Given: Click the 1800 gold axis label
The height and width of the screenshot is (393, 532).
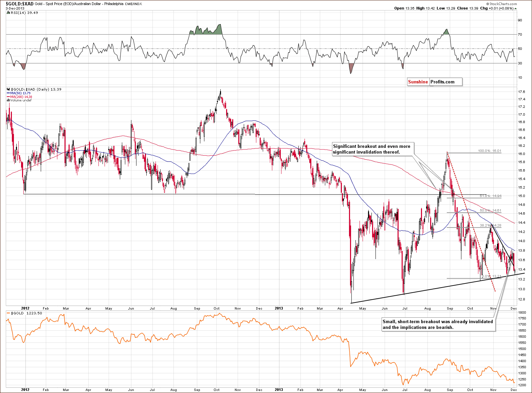Looking at the screenshot, I should tap(522, 312).
